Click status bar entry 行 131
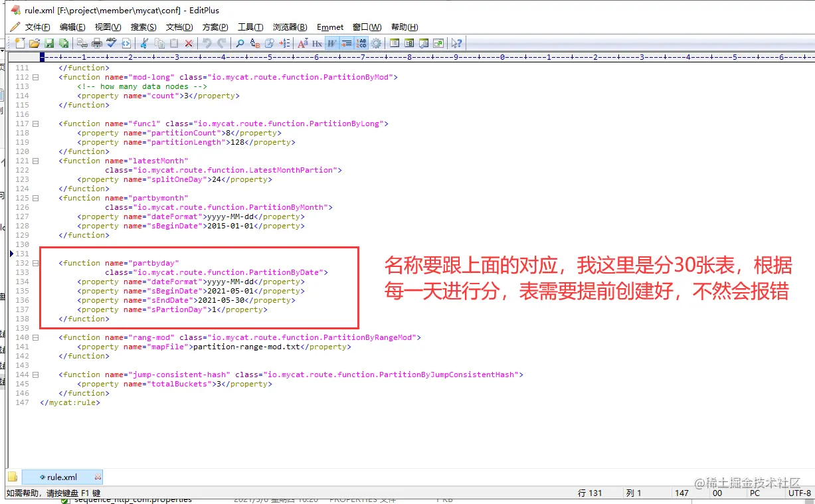The image size is (815, 504). (590, 493)
